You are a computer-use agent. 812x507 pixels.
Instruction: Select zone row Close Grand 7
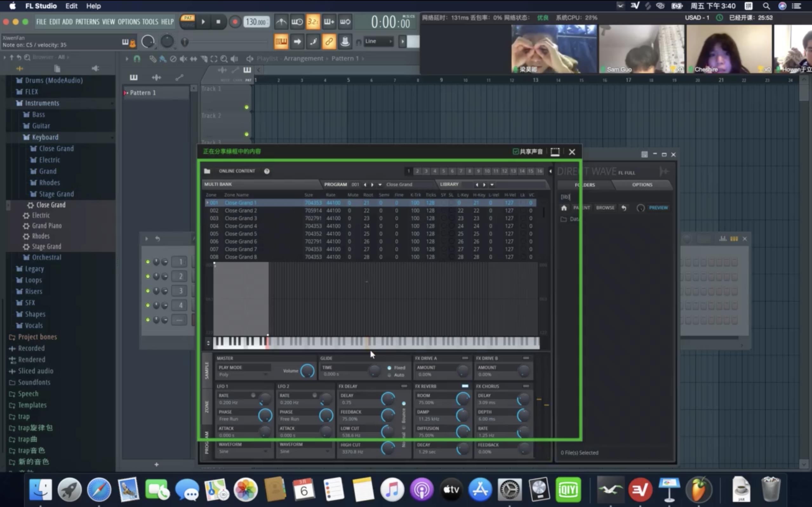point(370,249)
